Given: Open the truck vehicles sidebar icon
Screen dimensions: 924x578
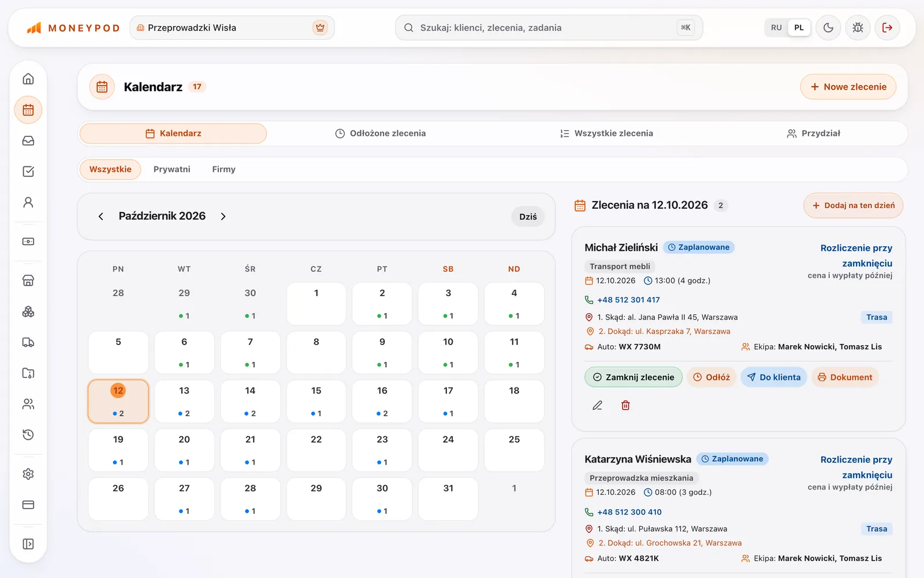Looking at the screenshot, I should (28, 342).
